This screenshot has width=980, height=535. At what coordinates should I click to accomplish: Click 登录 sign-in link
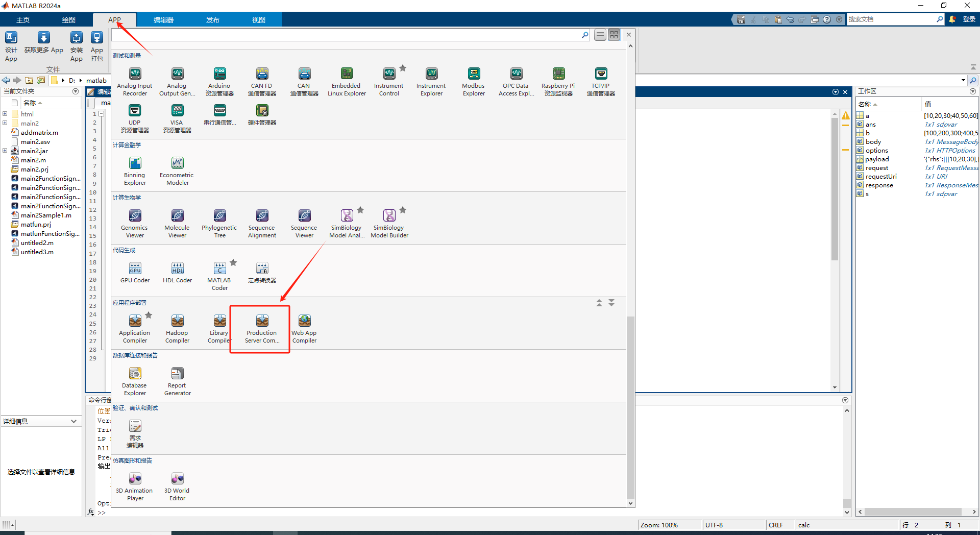point(969,19)
